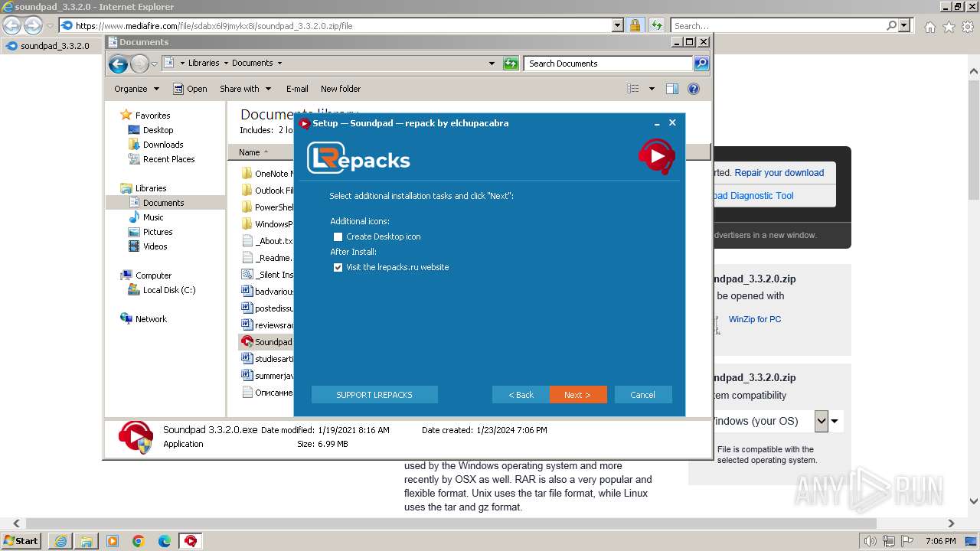
Task: Open IE Favorites star icon
Action: point(949,27)
